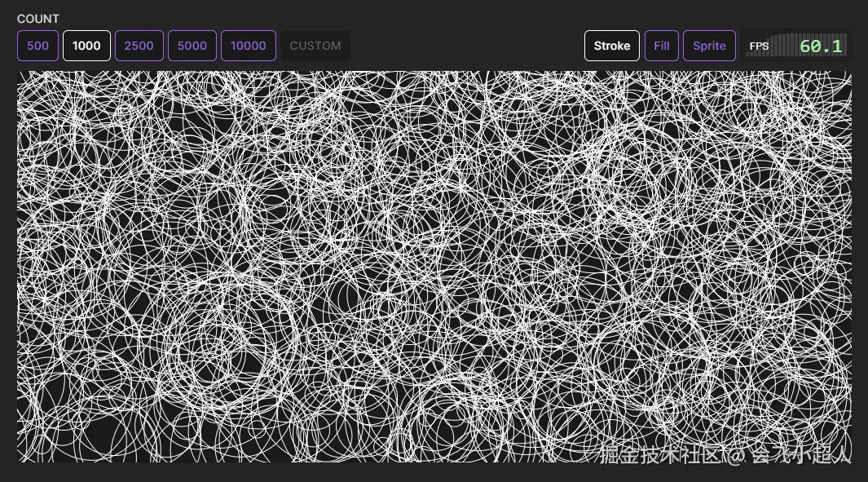Click the circles canvas area

tap(434, 267)
